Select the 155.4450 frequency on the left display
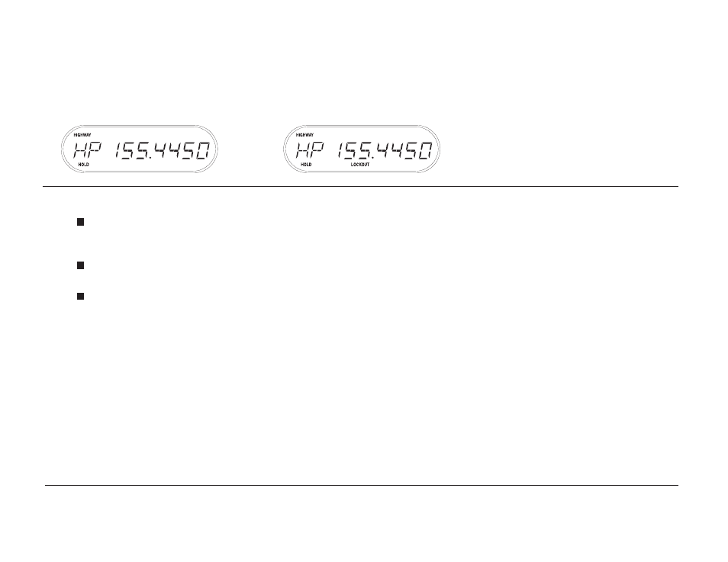The height and width of the screenshot is (562, 728). (162, 150)
